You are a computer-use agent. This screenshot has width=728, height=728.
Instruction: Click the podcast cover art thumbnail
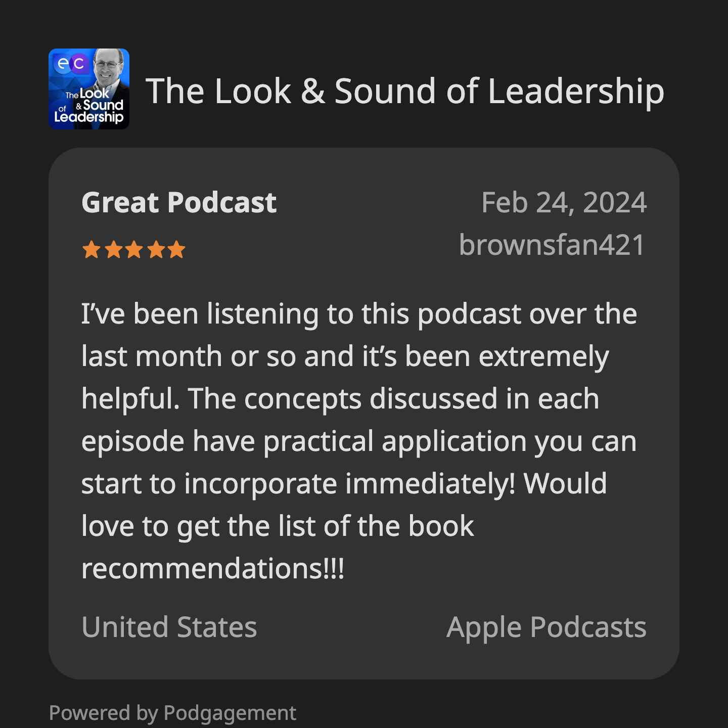tap(89, 89)
